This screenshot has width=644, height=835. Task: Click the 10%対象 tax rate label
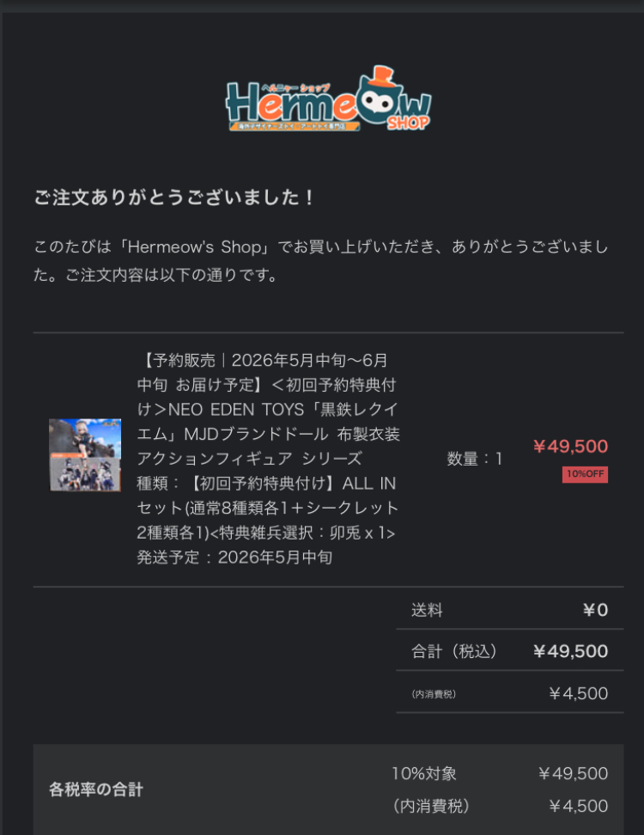[x=424, y=773]
